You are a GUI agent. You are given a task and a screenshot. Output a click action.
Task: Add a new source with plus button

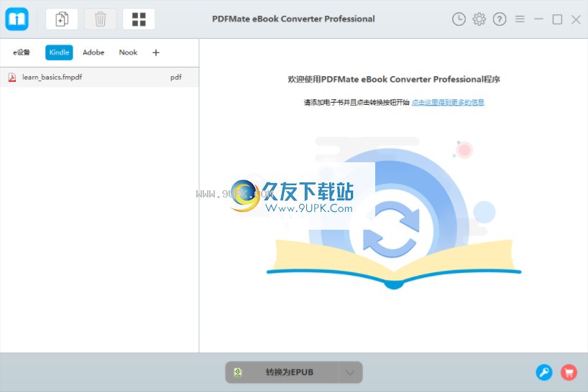click(156, 52)
